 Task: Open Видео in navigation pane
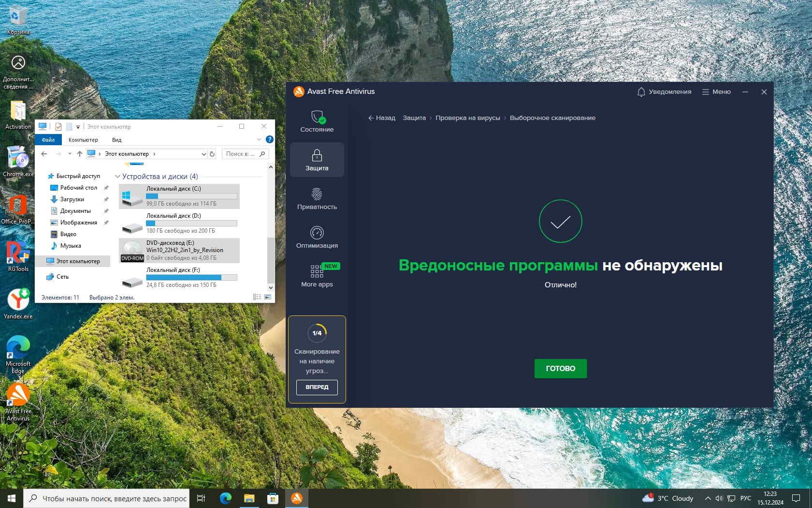click(x=68, y=234)
